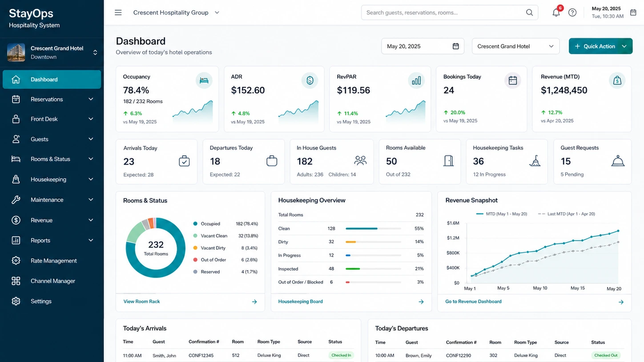Click the search guests input field
This screenshot has height=362, width=644.
click(450, 12)
